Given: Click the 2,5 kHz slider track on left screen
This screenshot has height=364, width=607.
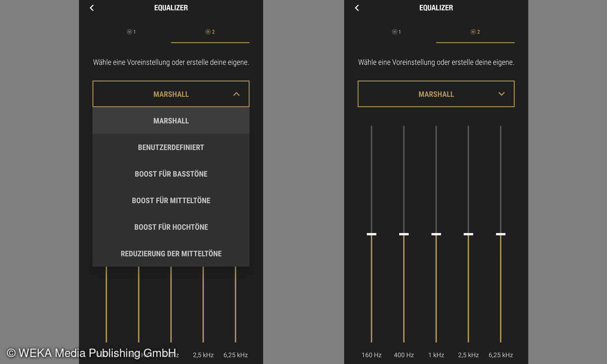Looking at the screenshot, I should (x=203, y=304).
